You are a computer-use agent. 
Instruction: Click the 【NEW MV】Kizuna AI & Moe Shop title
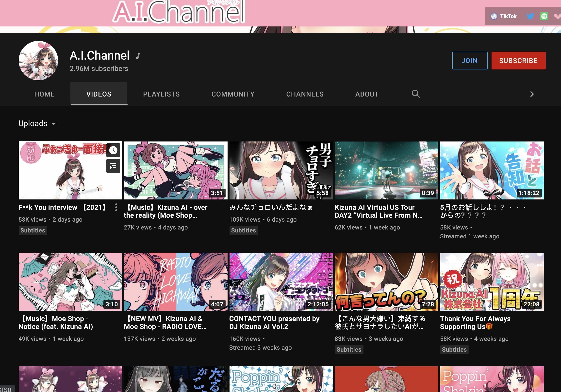(x=165, y=323)
